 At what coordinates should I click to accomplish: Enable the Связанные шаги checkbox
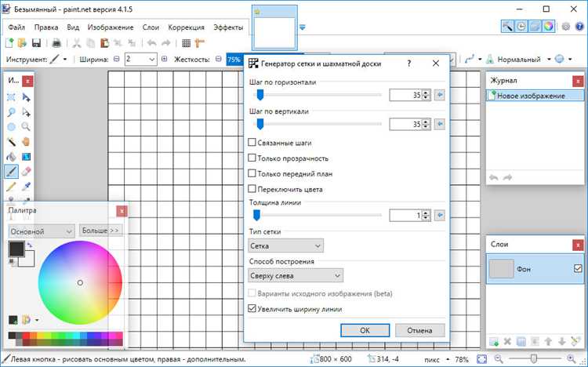[252, 143]
